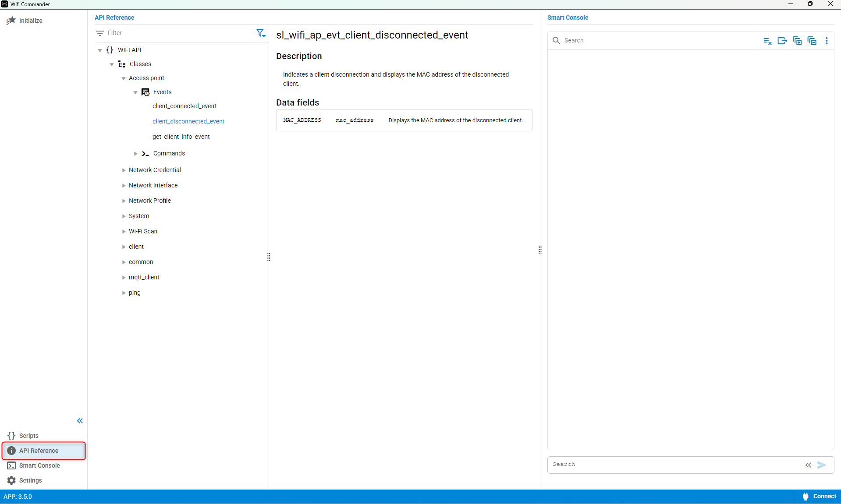Clear console log with lines-x icon
The image size is (841, 504).
(x=767, y=41)
